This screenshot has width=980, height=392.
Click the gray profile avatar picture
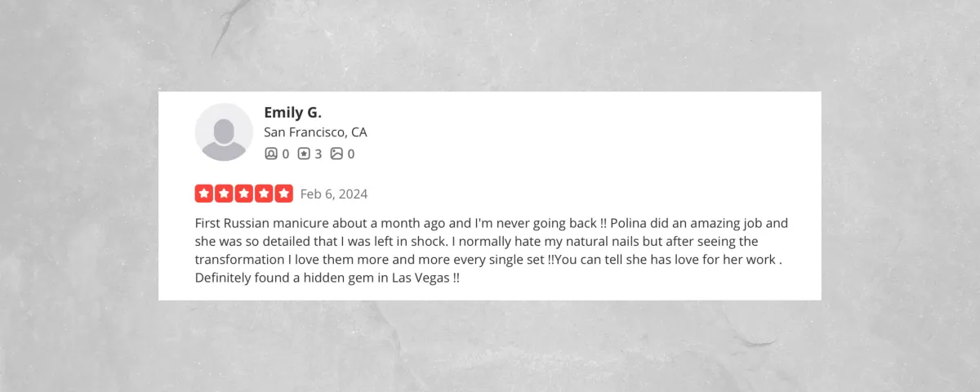224,132
